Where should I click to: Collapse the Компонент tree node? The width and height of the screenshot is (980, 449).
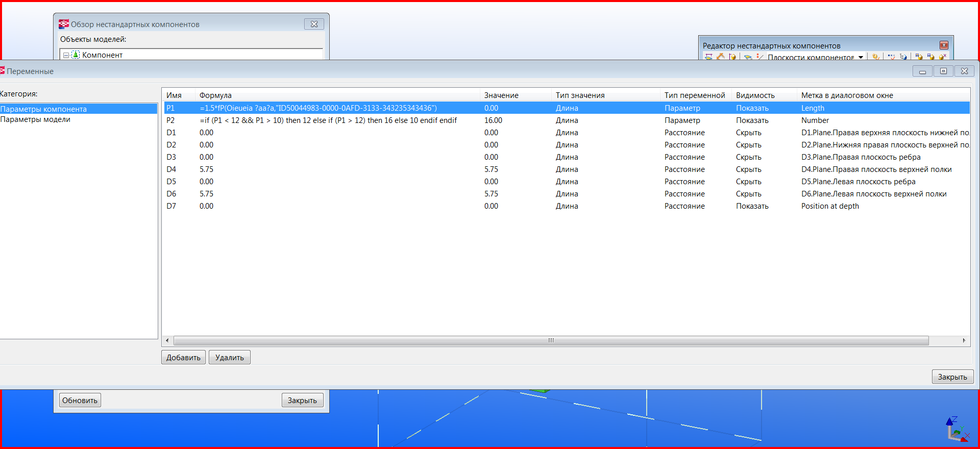click(x=66, y=55)
